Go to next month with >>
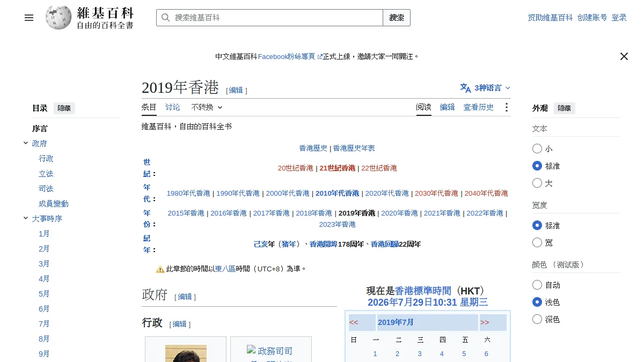644x362 pixels. click(485, 322)
